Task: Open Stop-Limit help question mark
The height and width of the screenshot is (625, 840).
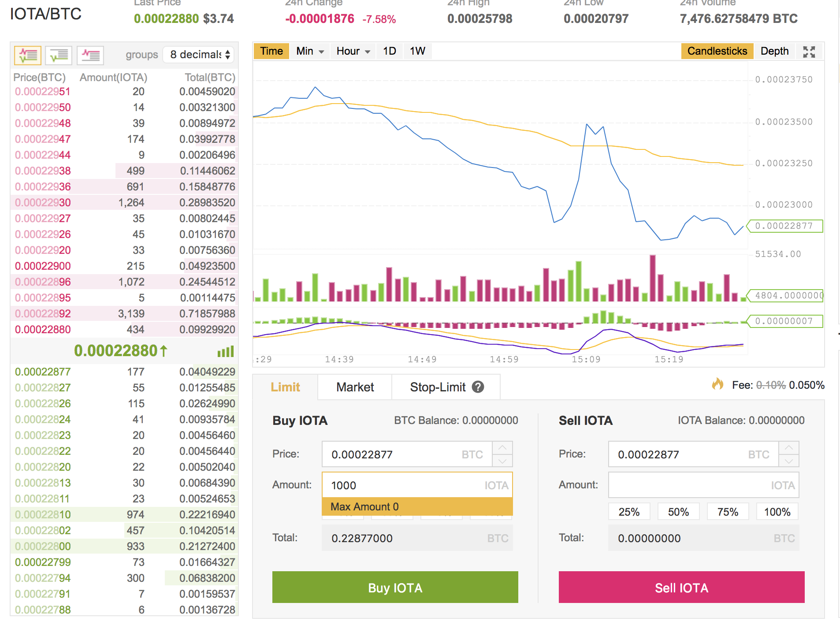Action: [x=478, y=387]
